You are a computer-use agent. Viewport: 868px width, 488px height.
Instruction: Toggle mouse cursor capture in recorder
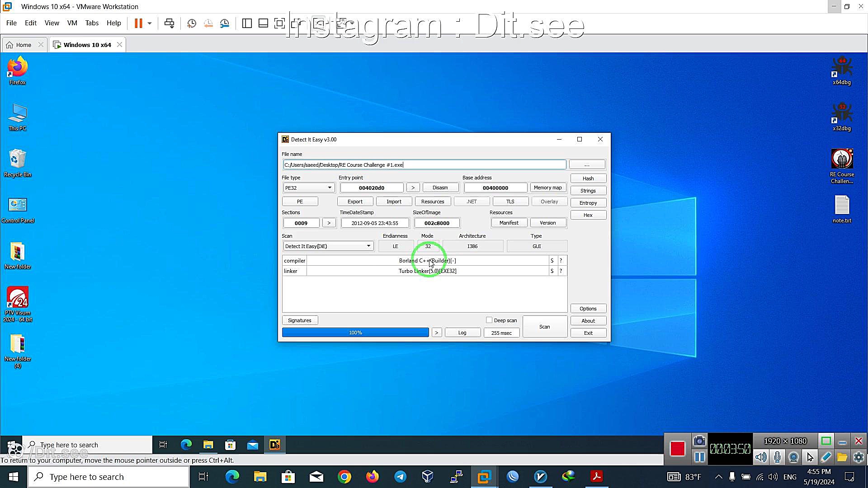click(810, 457)
